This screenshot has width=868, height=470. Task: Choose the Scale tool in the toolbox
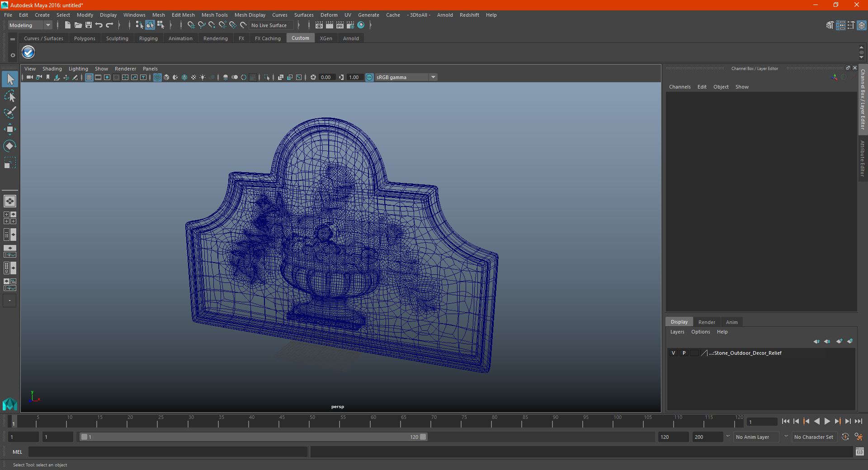pyautogui.click(x=10, y=162)
